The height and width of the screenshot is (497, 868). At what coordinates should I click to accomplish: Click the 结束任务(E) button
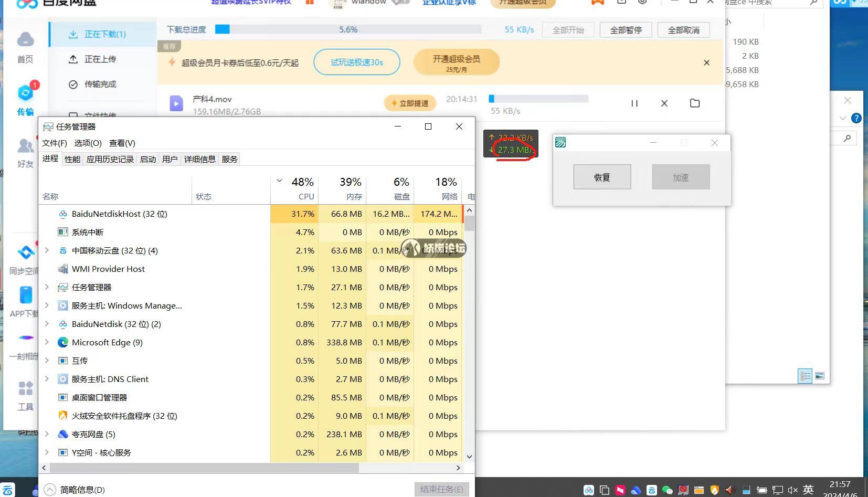pos(441,489)
